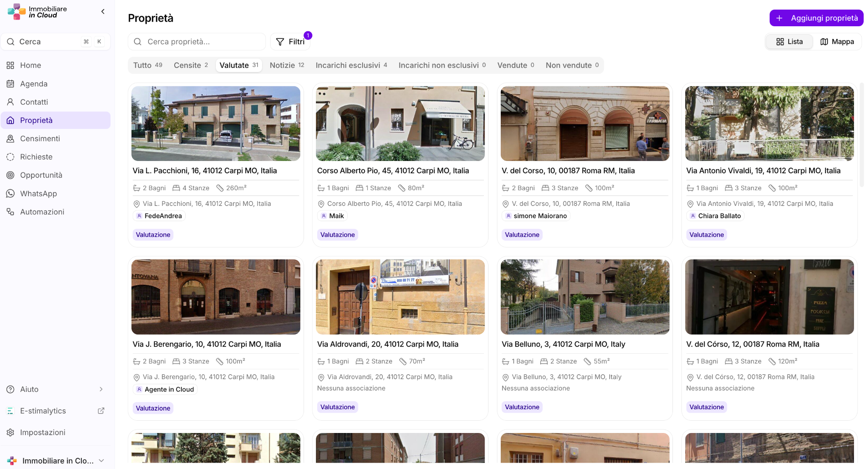Click the Agenda calendar icon
Image resolution: width=868 pixels, height=469 pixels.
pyautogui.click(x=11, y=84)
